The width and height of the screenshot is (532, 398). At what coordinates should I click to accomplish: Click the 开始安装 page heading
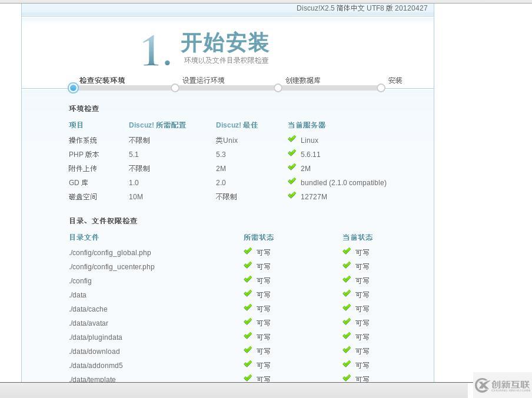click(225, 43)
